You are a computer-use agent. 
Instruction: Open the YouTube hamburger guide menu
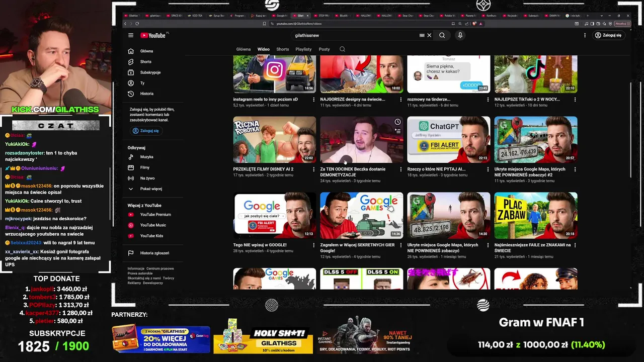pos(131,35)
